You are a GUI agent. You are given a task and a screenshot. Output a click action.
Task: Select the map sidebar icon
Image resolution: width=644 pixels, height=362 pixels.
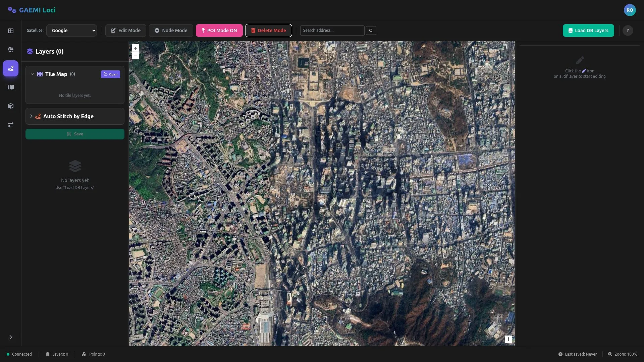pyautogui.click(x=11, y=87)
